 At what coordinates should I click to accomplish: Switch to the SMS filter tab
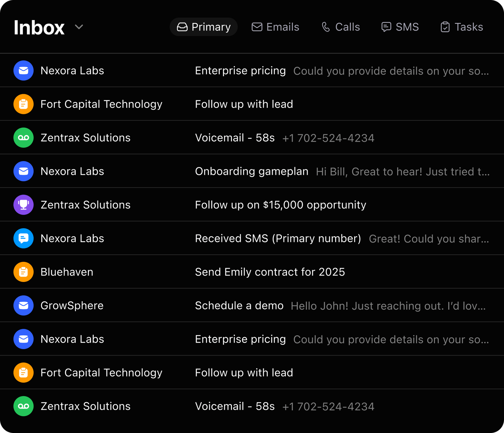pyautogui.click(x=399, y=27)
